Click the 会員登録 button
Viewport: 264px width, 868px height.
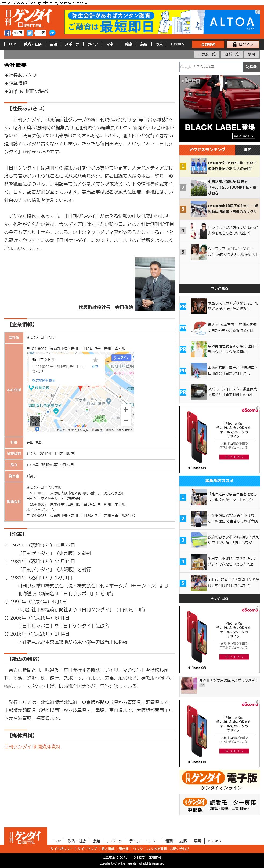click(x=208, y=44)
